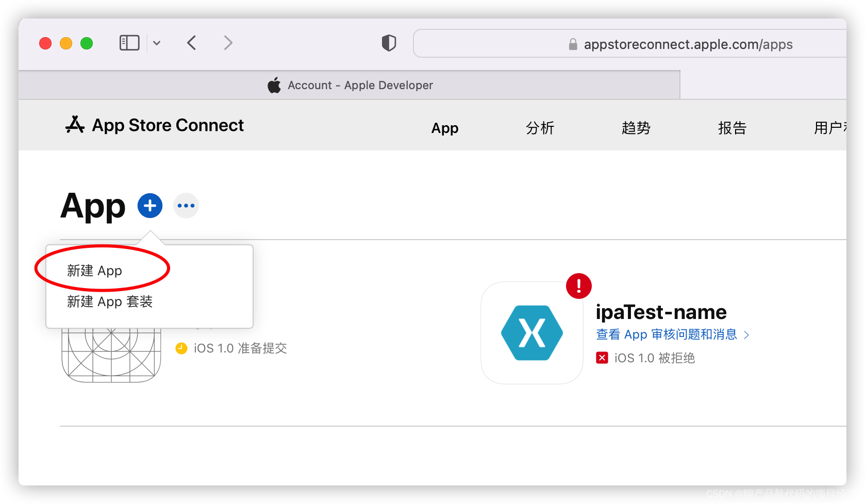Open the ipaTest-name app icon
Viewport: 865px width, 504px height.
point(532,333)
